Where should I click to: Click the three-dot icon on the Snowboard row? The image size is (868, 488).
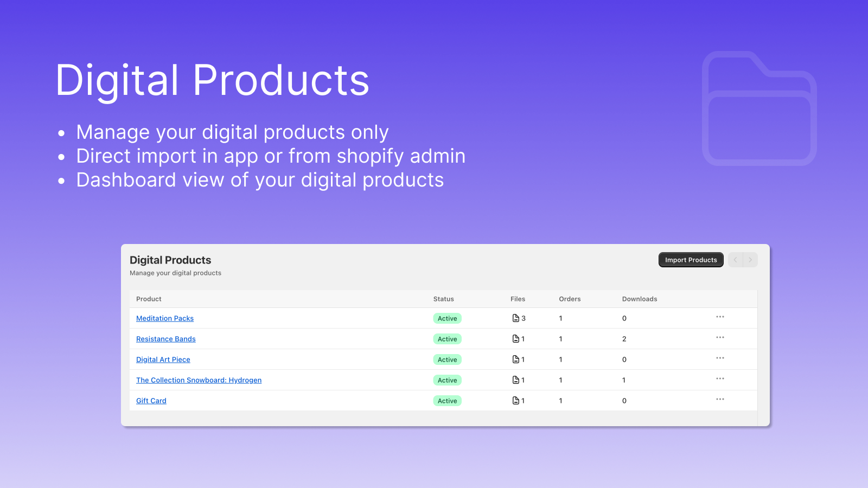(x=720, y=378)
